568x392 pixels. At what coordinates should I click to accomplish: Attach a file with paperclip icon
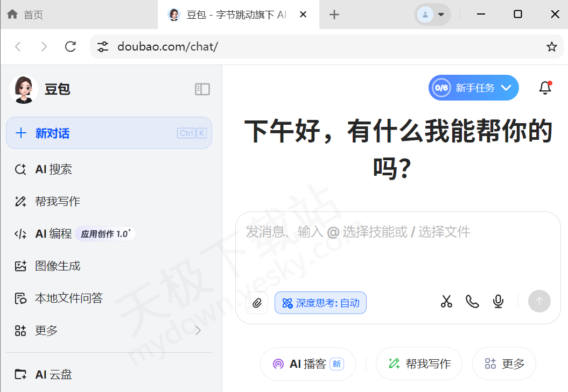pos(257,303)
